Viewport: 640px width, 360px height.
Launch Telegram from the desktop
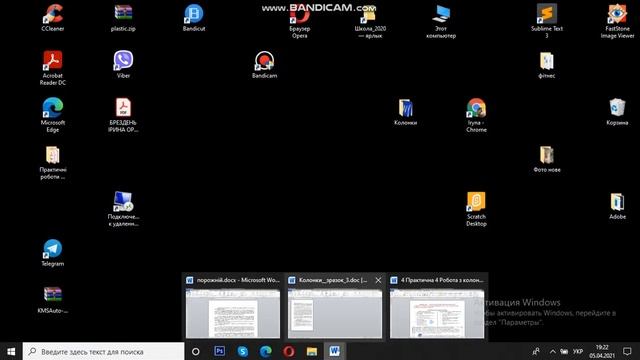point(53,253)
